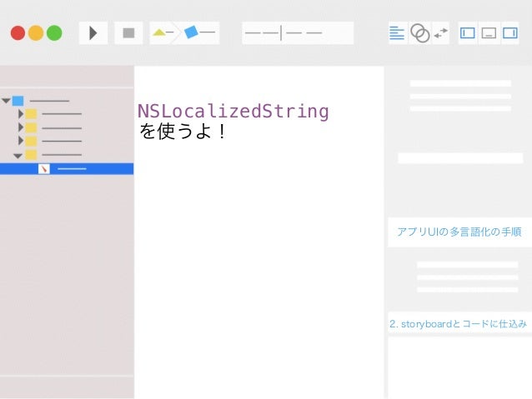Select the second yellow folder icon

point(31,127)
